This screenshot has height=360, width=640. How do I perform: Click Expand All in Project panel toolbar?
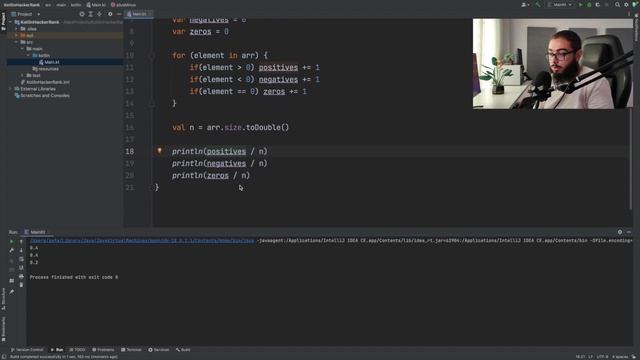click(x=91, y=14)
